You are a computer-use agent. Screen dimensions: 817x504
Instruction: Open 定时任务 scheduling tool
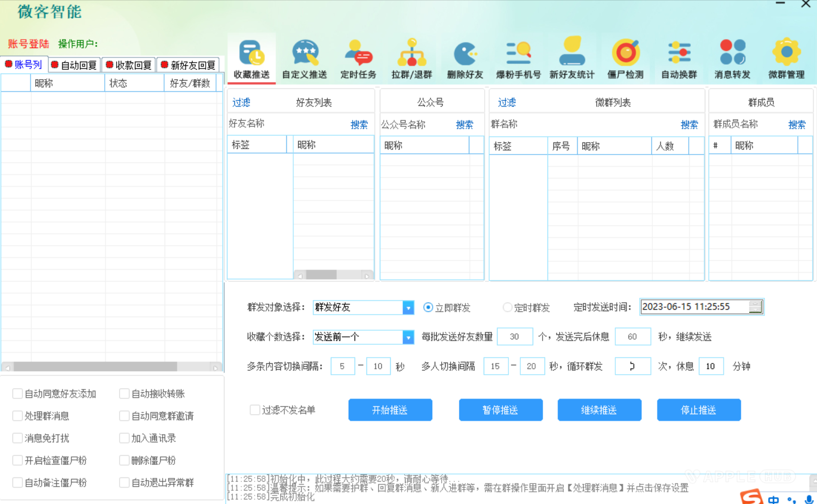[x=358, y=58]
